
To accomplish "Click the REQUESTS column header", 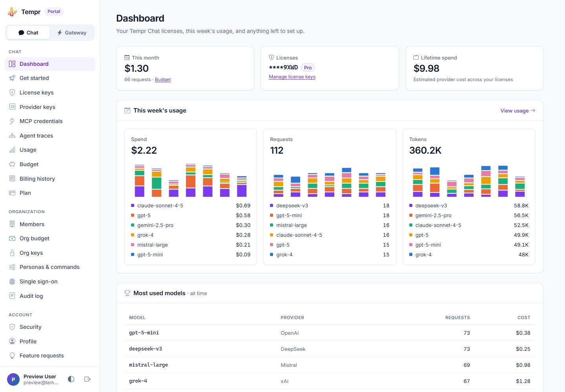I will pos(457,318).
